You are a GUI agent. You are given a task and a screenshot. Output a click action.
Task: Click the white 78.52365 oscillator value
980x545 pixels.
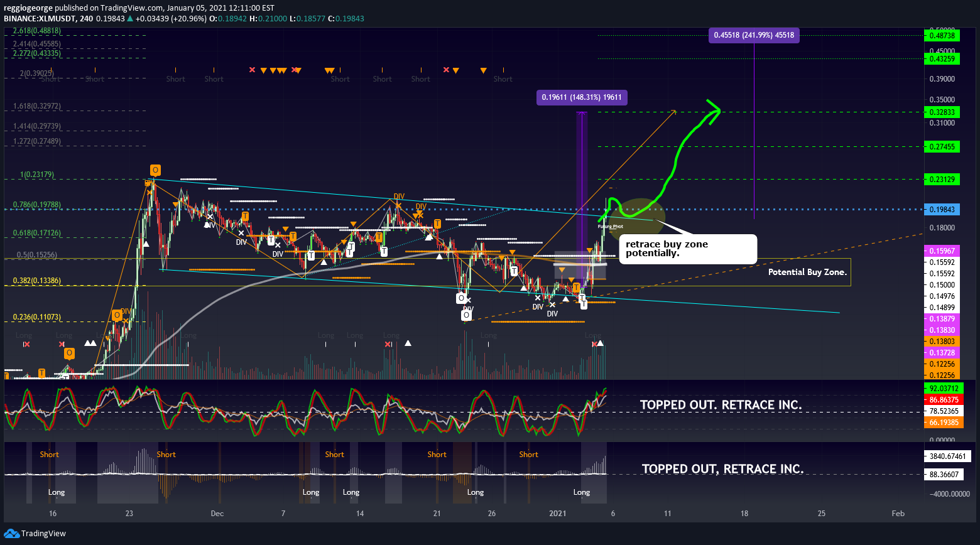click(944, 411)
